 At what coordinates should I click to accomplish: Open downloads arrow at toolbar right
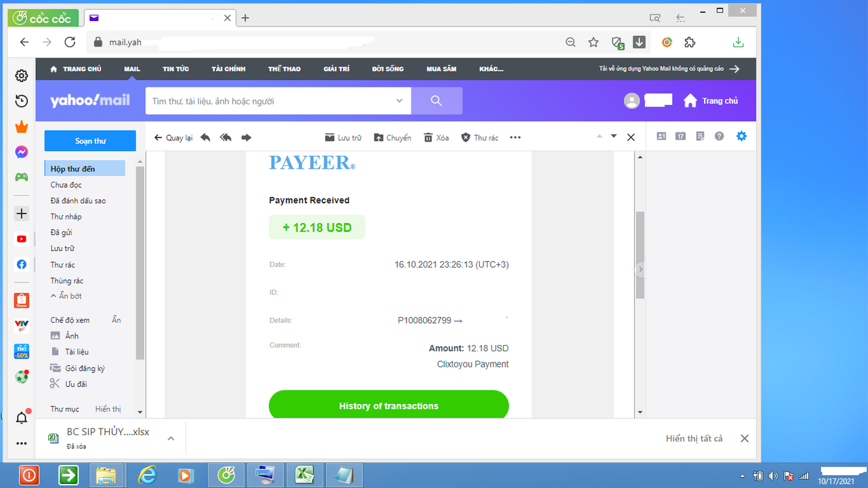[738, 42]
